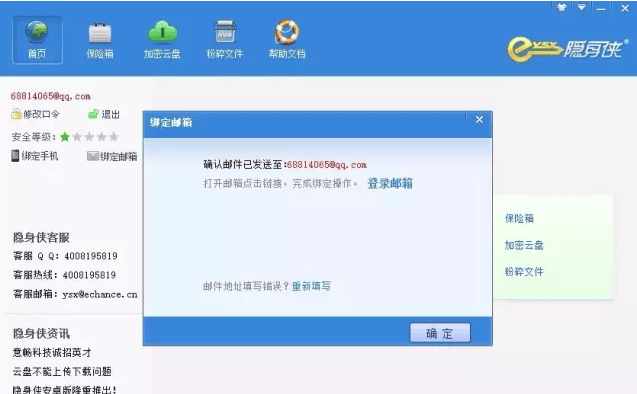Image resolution: width=637 pixels, height=394 pixels.
Task: Open news item 意畅科技诚招英才
Action: coord(52,352)
